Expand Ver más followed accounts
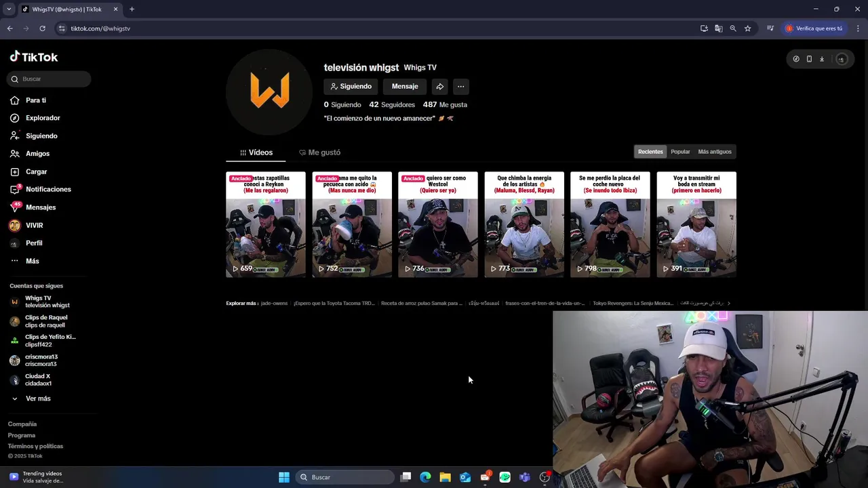 pyautogui.click(x=31, y=399)
